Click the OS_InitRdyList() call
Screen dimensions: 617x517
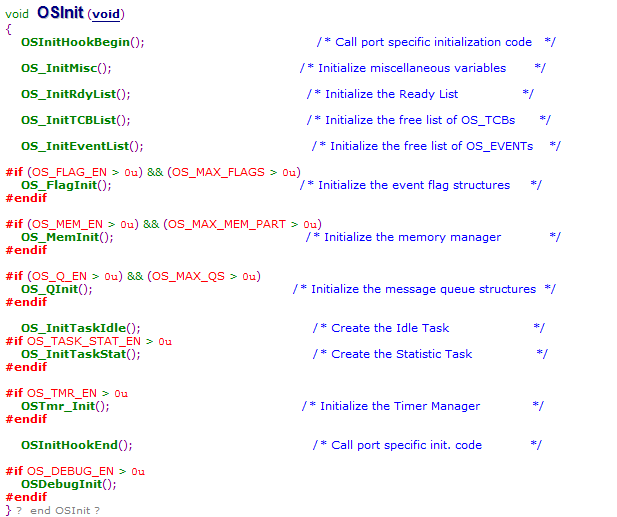tap(76, 94)
